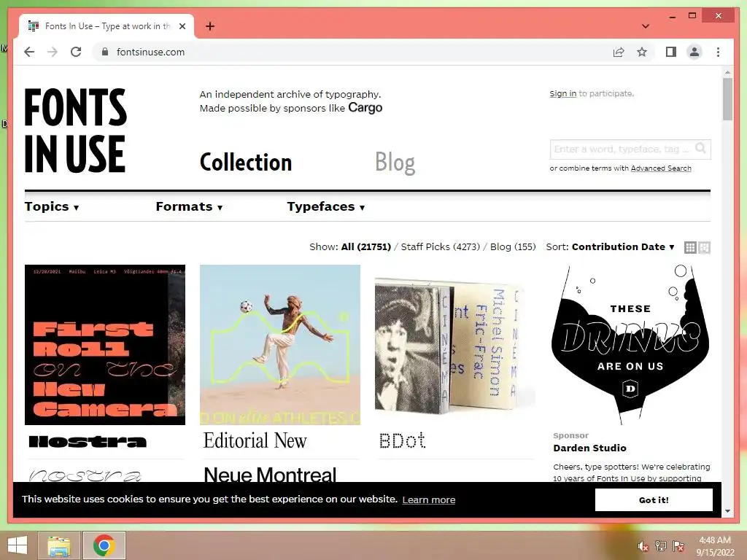Open These Drinks Are On Us ad
The height and width of the screenshot is (560, 747).
pyautogui.click(x=630, y=345)
